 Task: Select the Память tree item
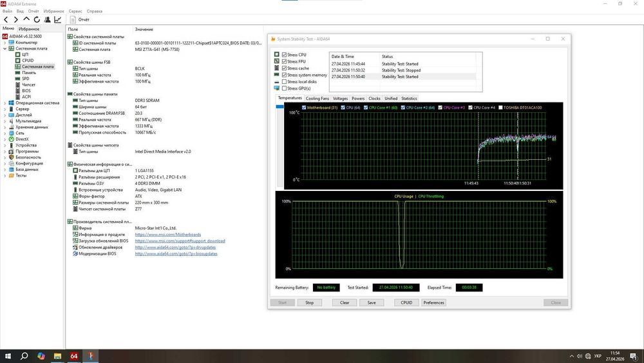[29, 72]
